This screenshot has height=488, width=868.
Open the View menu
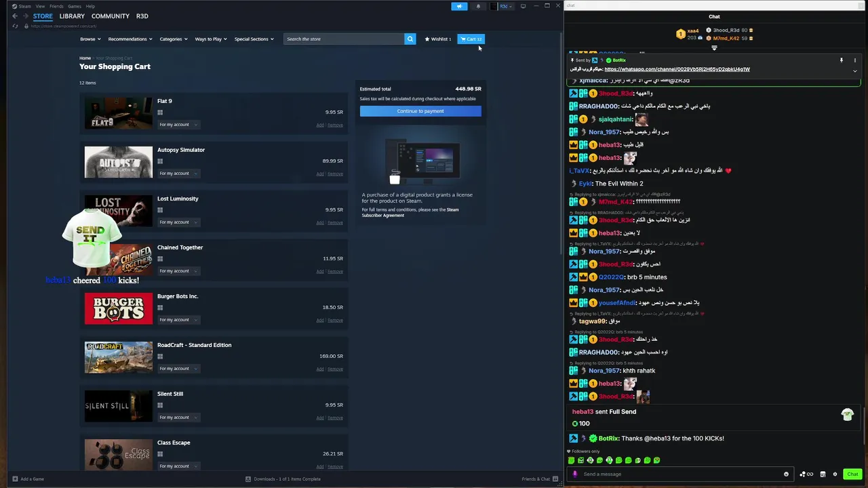40,6
